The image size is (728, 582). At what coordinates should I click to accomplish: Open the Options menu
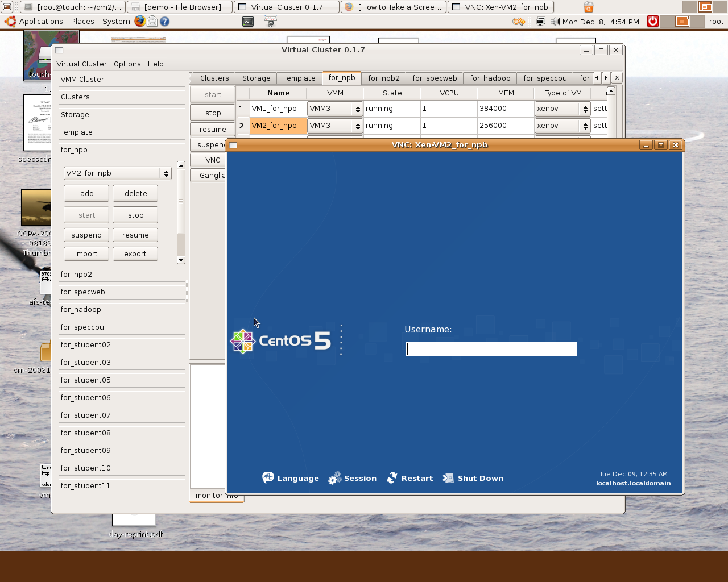click(127, 64)
